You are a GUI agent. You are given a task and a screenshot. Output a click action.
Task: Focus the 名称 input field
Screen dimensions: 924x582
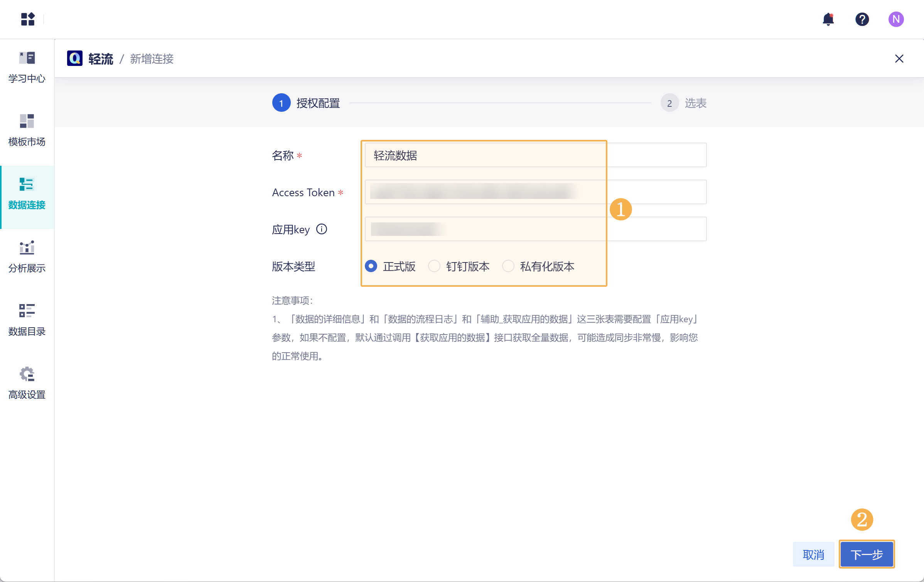535,155
